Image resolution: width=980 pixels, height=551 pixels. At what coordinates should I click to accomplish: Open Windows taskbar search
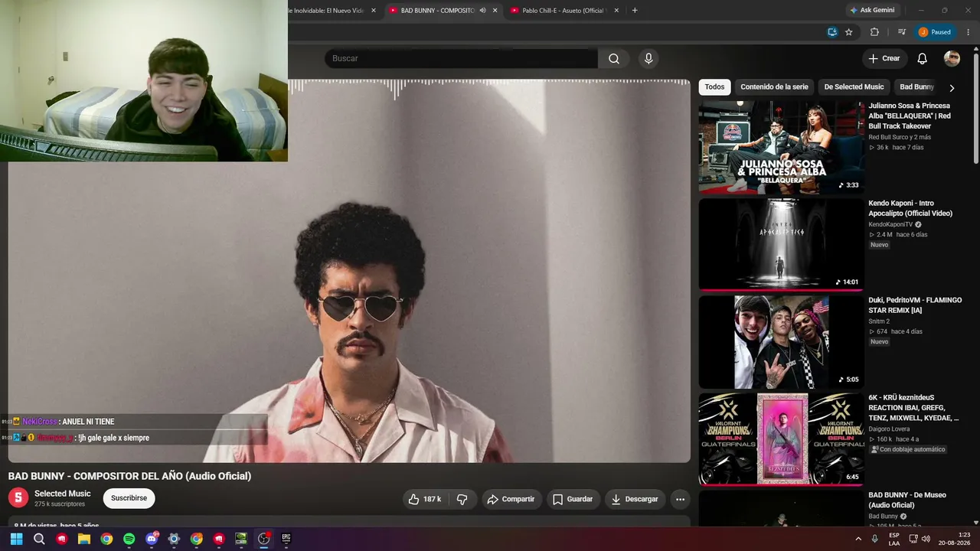coord(39,539)
